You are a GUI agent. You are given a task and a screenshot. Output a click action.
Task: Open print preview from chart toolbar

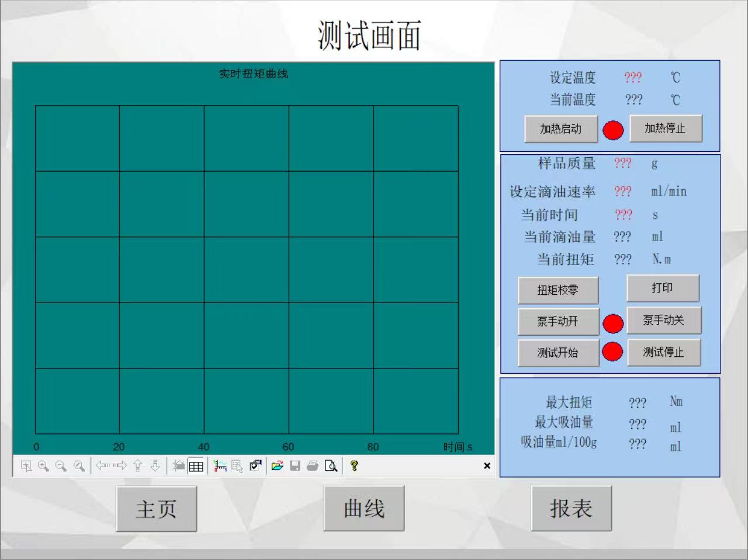[x=331, y=466]
